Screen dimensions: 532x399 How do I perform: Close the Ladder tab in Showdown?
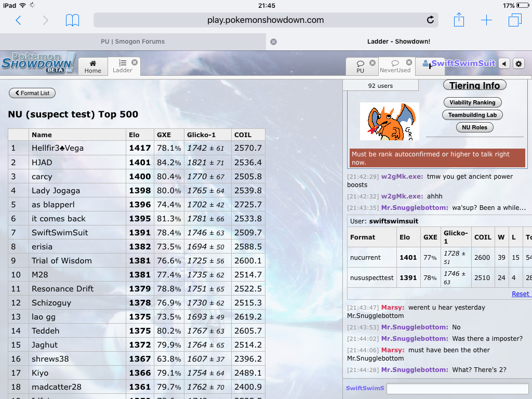click(x=135, y=62)
